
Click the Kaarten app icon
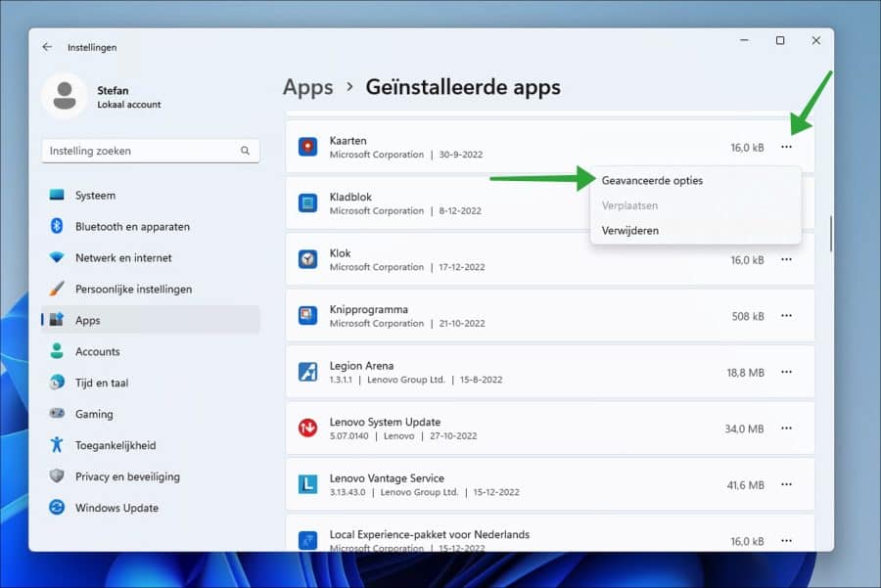(x=308, y=147)
